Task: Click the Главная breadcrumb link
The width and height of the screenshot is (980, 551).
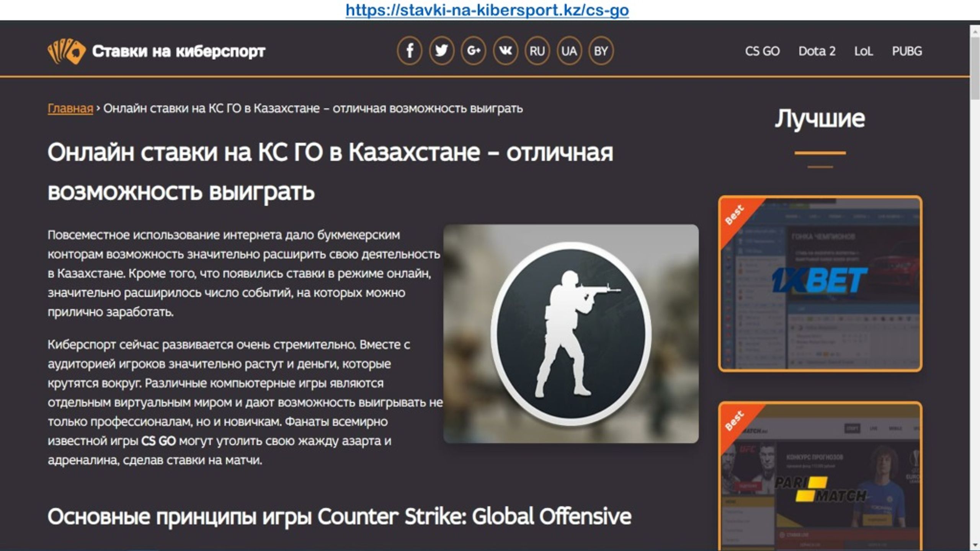Action: pos(70,109)
